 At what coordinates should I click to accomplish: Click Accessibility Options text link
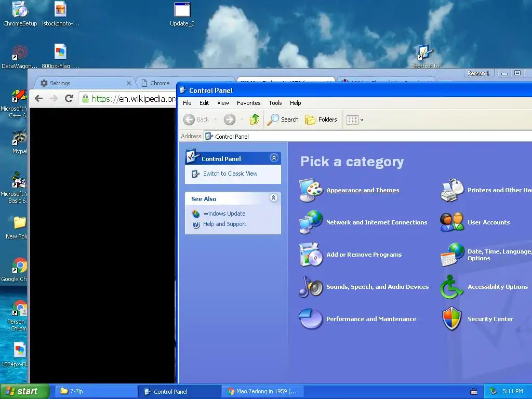tap(498, 287)
